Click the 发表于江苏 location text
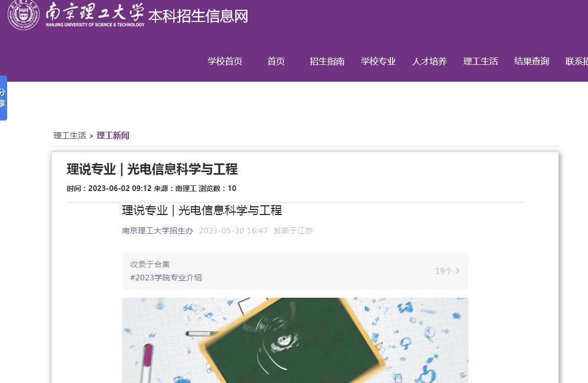Viewport: 588px width, 383px height. (293, 231)
